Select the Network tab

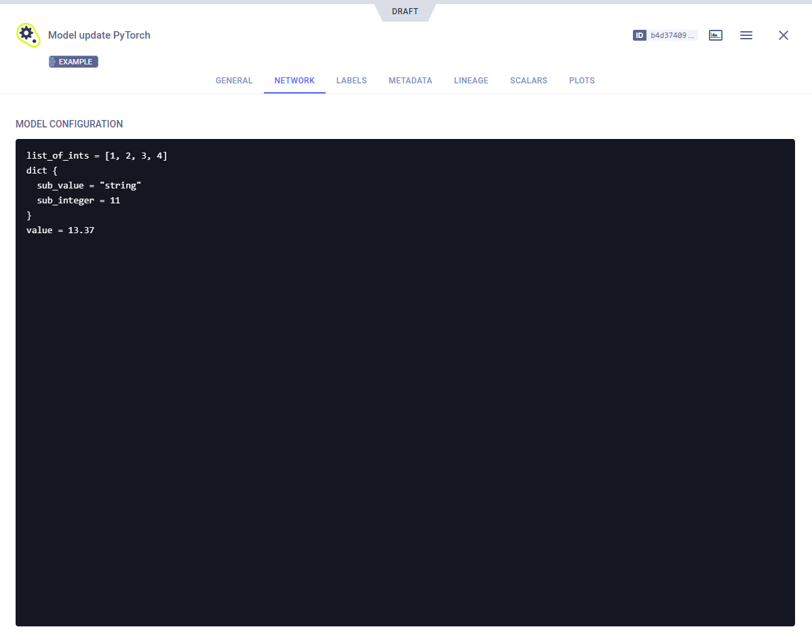click(294, 81)
